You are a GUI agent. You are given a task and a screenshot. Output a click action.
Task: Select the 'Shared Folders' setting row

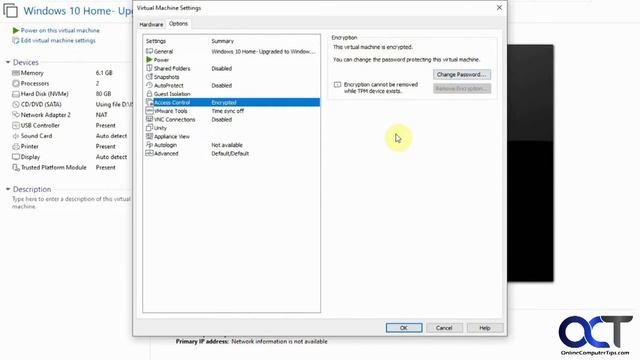click(x=232, y=68)
